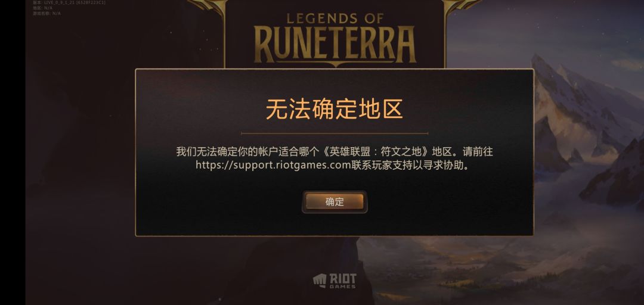Viewport: 644px width, 305px height.
Task: Click the RIOT GAMES wordmark text
Action: point(343,281)
